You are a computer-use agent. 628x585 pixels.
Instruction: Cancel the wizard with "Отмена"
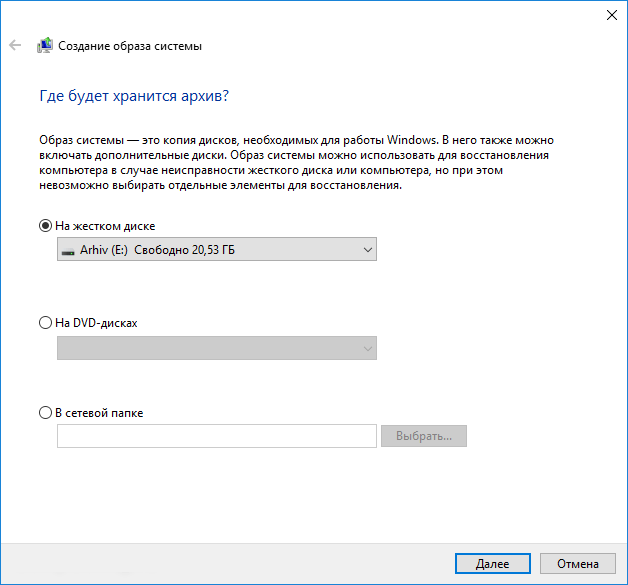pos(578,564)
